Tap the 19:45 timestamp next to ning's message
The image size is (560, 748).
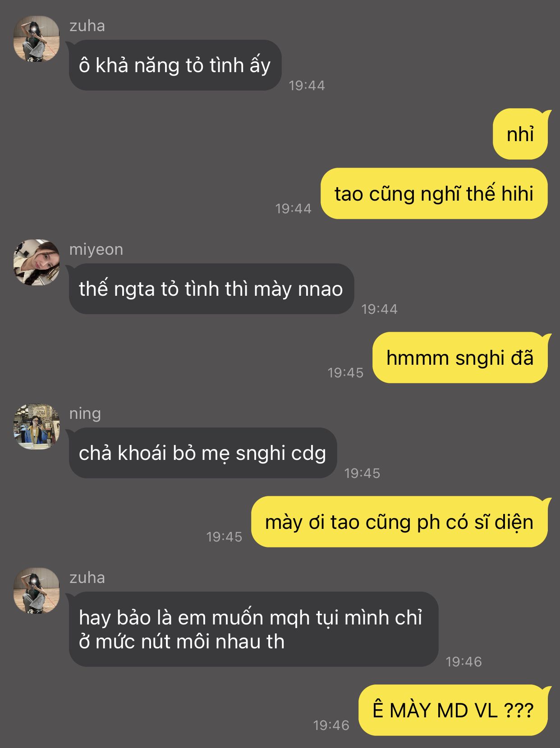[x=363, y=473]
